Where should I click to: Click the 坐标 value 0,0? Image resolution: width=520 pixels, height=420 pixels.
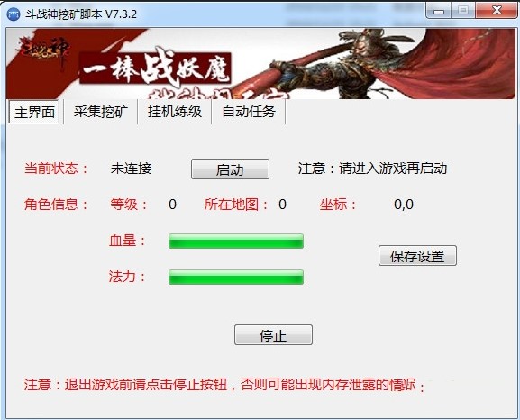(404, 205)
